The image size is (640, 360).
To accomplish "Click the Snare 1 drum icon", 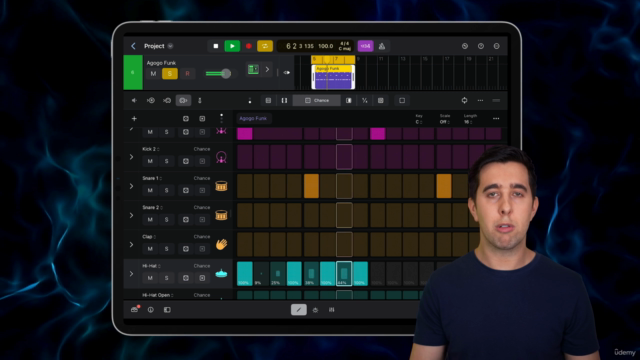I will [221, 187].
